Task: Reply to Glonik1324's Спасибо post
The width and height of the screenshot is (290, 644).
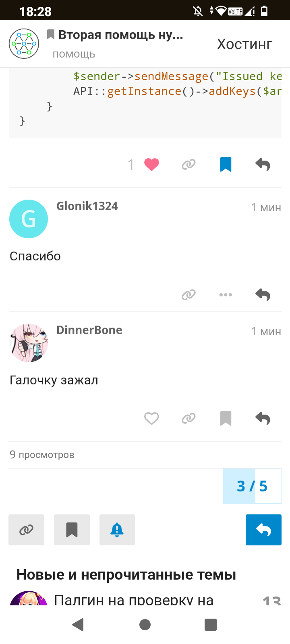Action: (263, 295)
